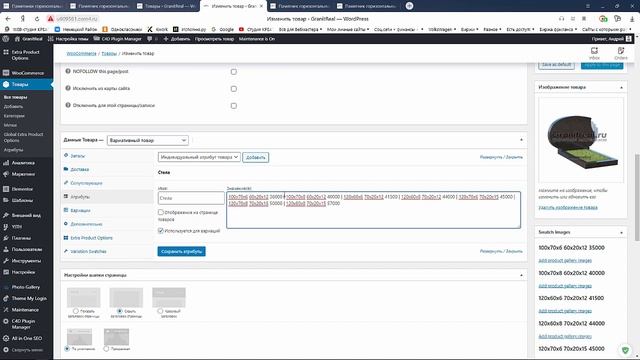Select the По умолчанию header radio button

(67, 349)
